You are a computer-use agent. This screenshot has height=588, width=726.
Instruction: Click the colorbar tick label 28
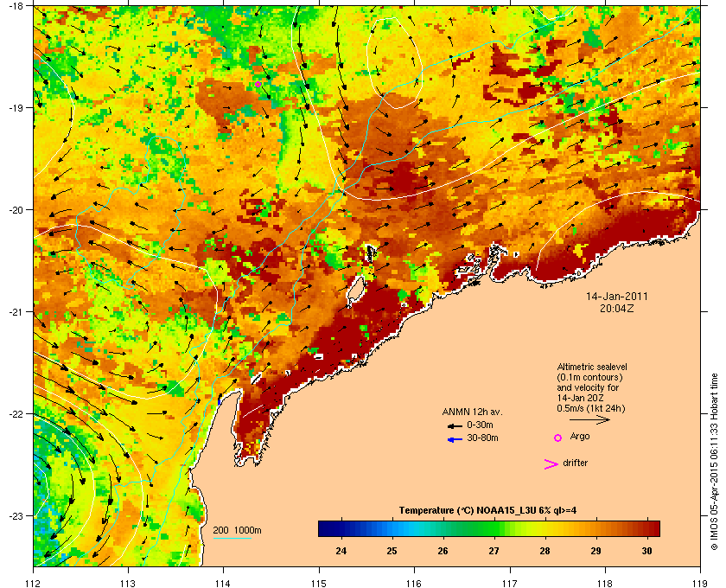[545, 551]
